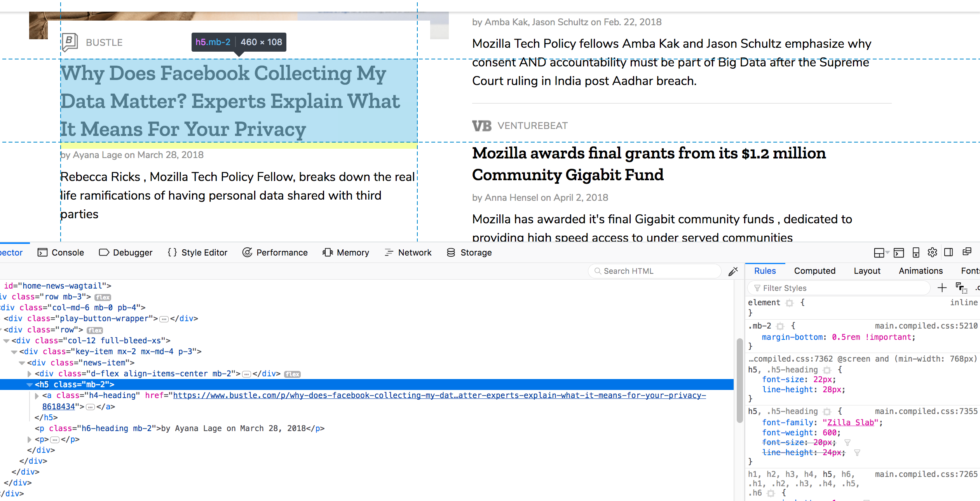Collapse the selected h5 mb-2 node
980x501 pixels.
(30, 385)
